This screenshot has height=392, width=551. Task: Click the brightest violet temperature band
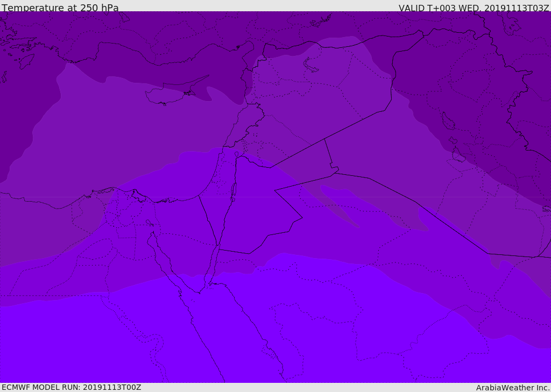pos(269,333)
